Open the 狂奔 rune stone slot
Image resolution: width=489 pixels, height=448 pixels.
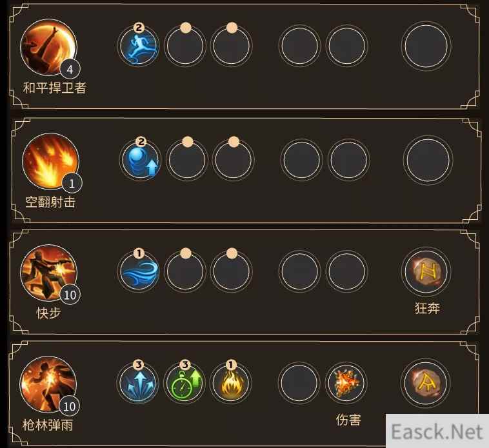(x=426, y=271)
